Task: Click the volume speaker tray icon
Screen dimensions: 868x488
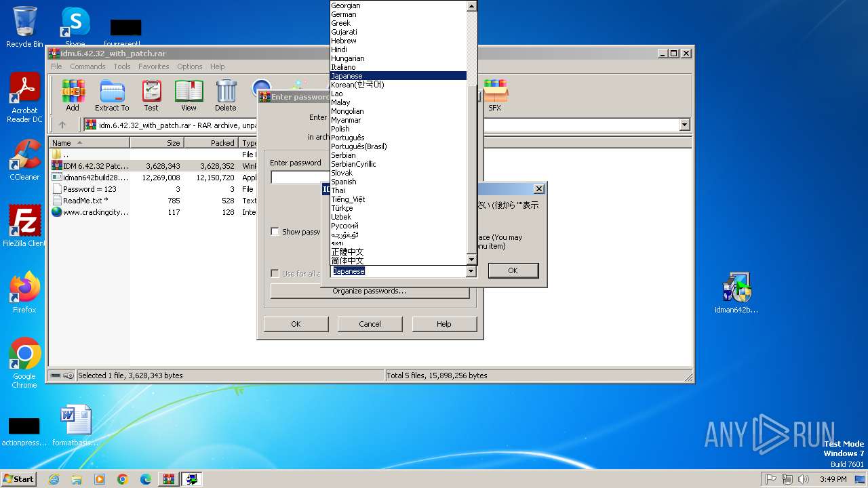Action: [x=804, y=479]
